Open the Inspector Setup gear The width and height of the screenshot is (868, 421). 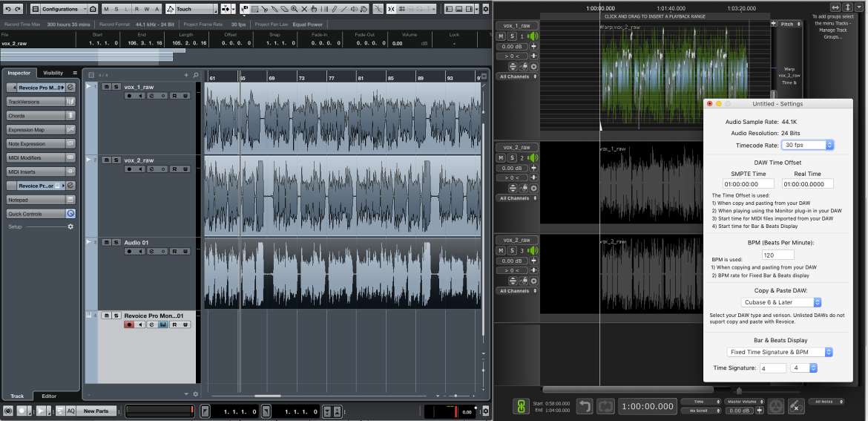point(70,226)
